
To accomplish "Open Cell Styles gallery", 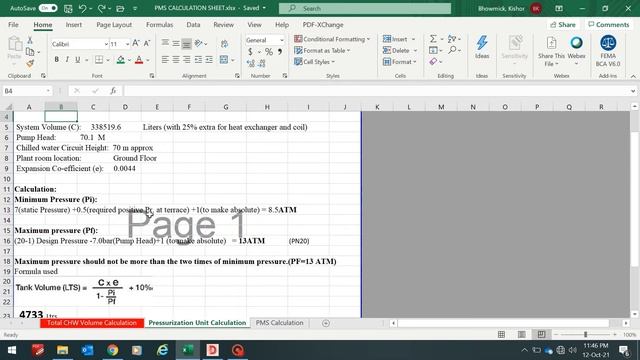I will 315,62.
